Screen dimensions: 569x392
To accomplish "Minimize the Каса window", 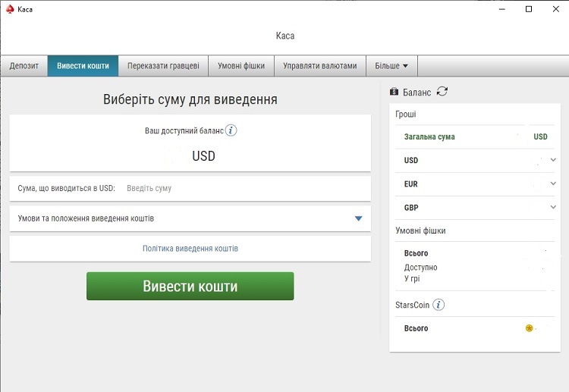I will click(x=502, y=9).
